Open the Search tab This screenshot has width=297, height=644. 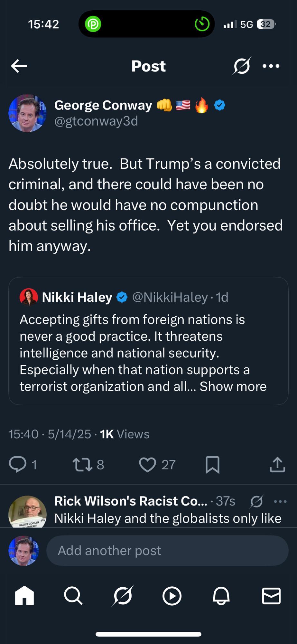tap(73, 596)
